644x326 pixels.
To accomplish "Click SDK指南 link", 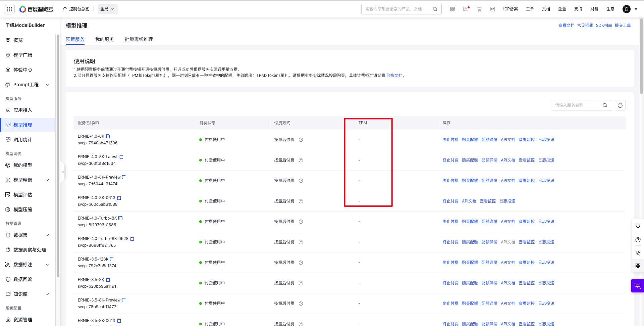I will point(604,26).
